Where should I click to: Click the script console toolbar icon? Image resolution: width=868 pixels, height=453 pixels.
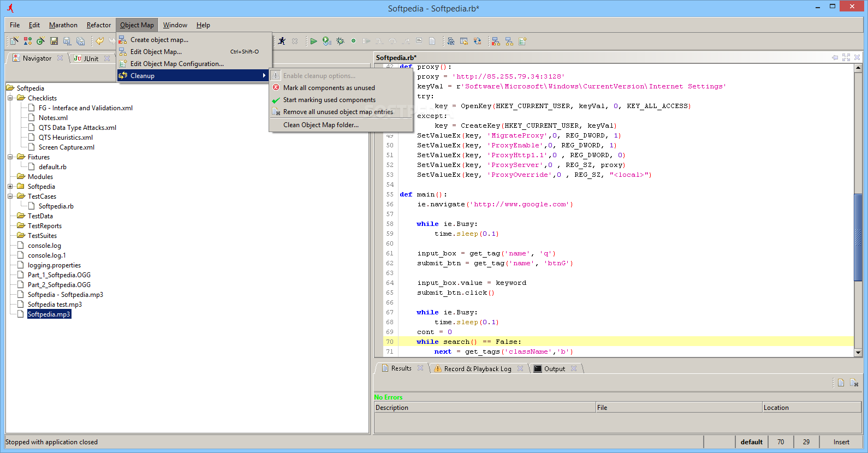[419, 41]
